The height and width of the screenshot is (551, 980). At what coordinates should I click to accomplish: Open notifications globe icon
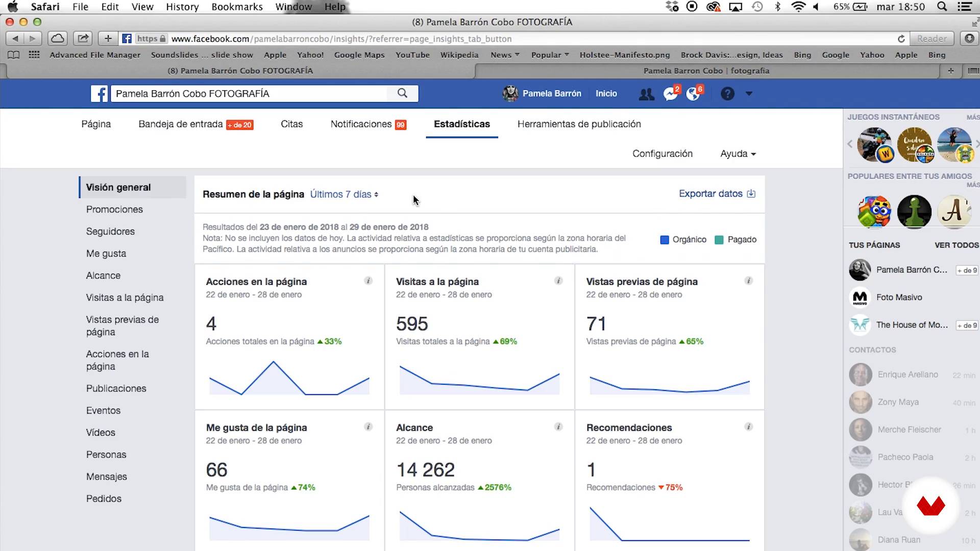tap(693, 94)
